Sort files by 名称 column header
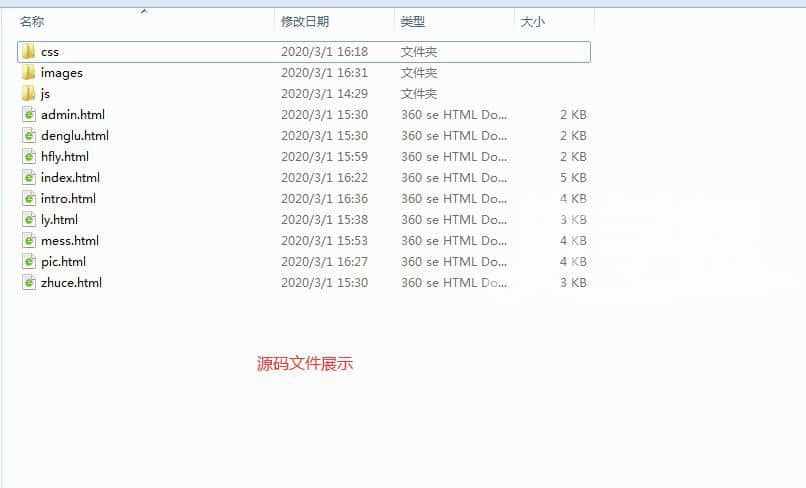Viewport: 806px width, 488px height. (x=32, y=21)
